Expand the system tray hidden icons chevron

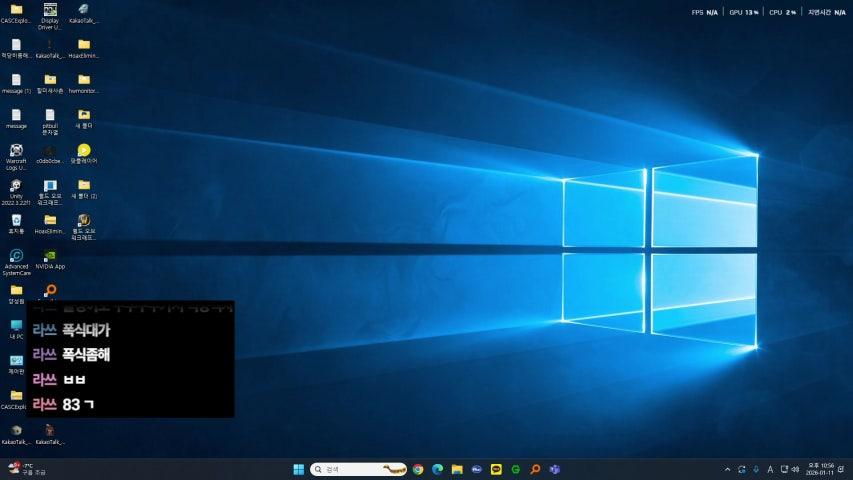pyautogui.click(x=727, y=469)
